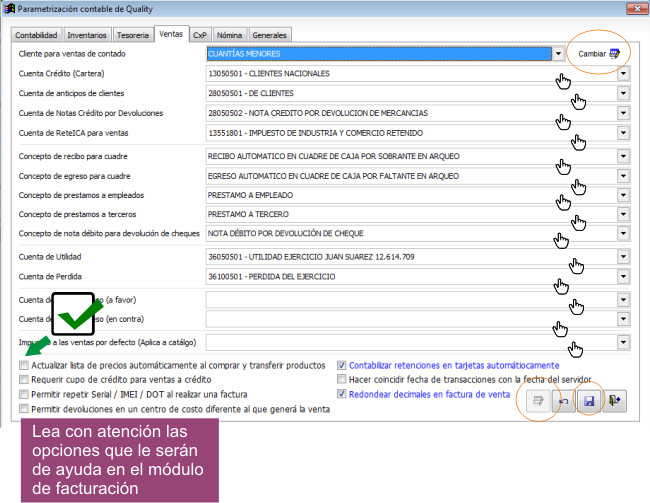Click the Cuenta de Utilidad label

50,257
